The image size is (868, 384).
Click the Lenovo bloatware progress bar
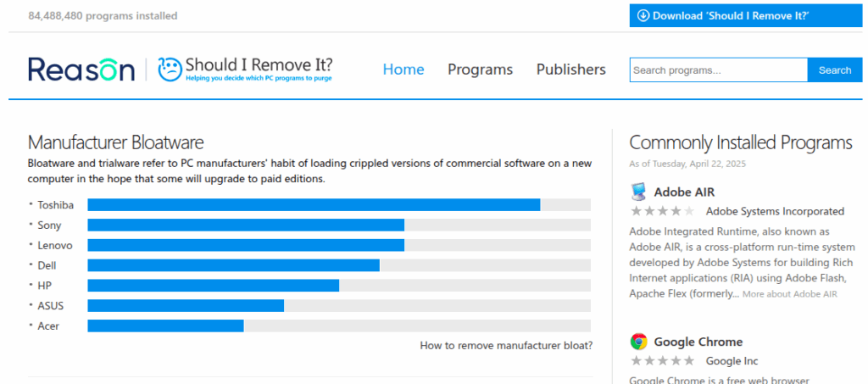tap(339, 245)
